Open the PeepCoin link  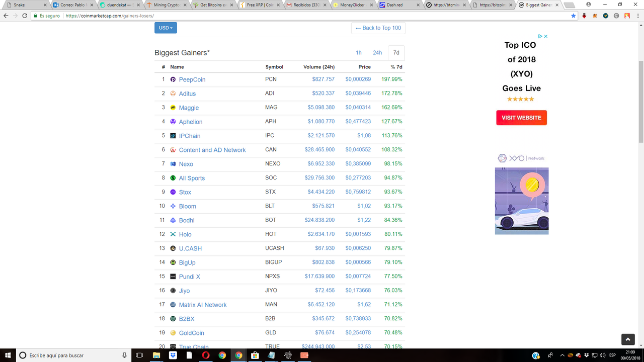[x=192, y=79]
